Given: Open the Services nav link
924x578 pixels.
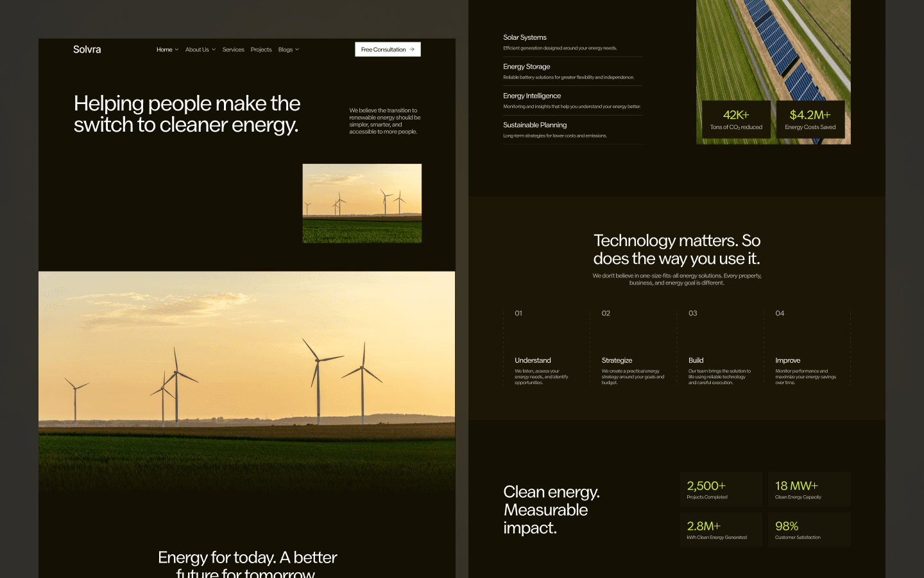Looking at the screenshot, I should [x=234, y=49].
